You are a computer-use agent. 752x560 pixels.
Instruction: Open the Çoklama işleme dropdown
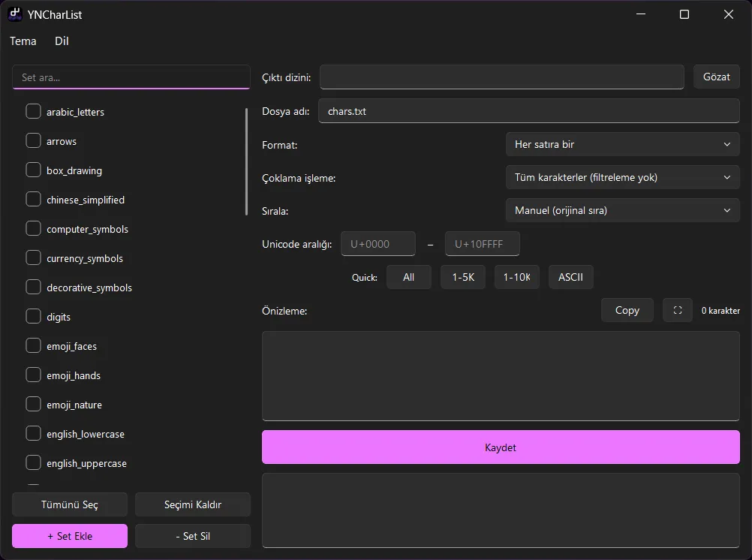622,178
